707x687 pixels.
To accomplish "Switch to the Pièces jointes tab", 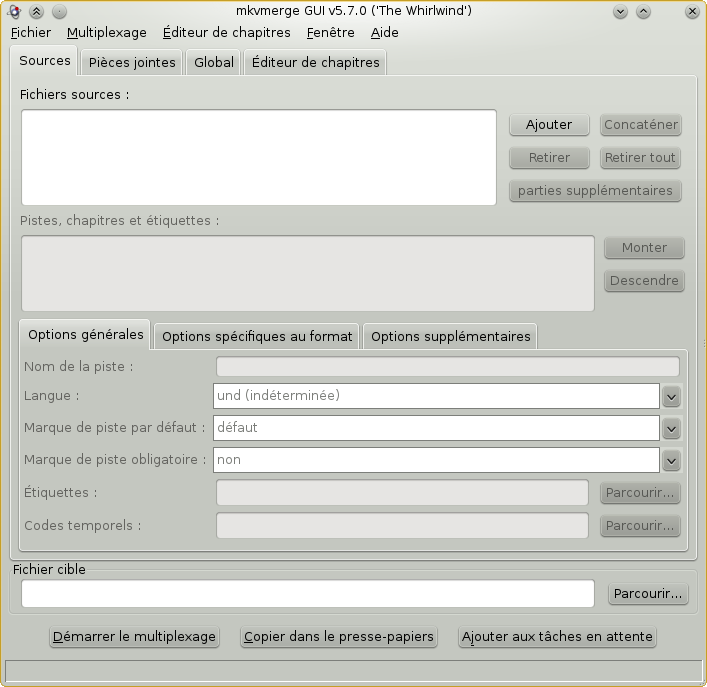I will [x=132, y=62].
